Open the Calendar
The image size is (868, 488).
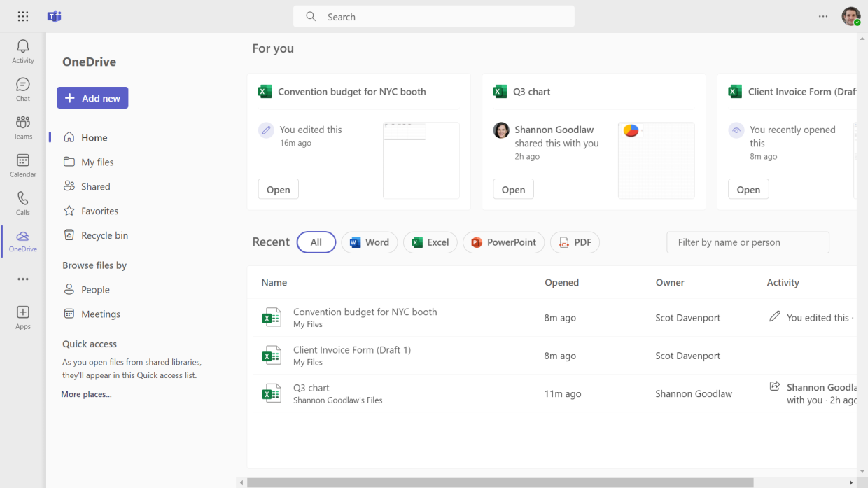click(22, 165)
